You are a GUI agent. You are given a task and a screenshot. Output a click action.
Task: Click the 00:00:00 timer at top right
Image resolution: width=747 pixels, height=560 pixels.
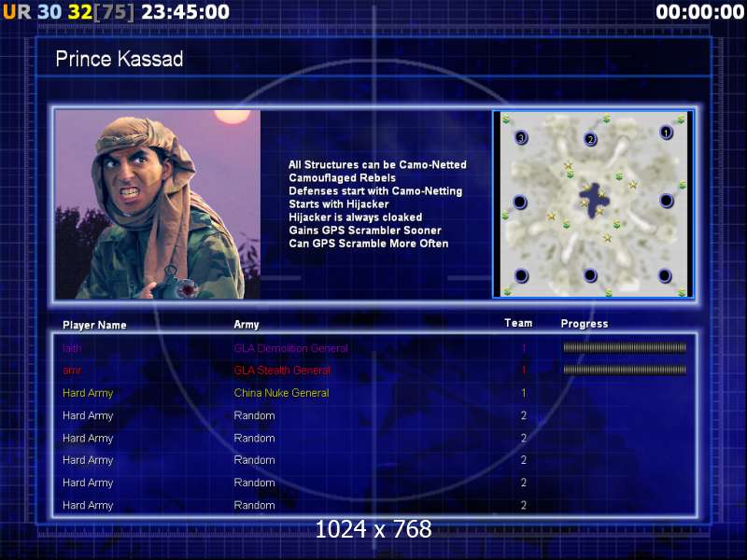pyautogui.click(x=699, y=12)
